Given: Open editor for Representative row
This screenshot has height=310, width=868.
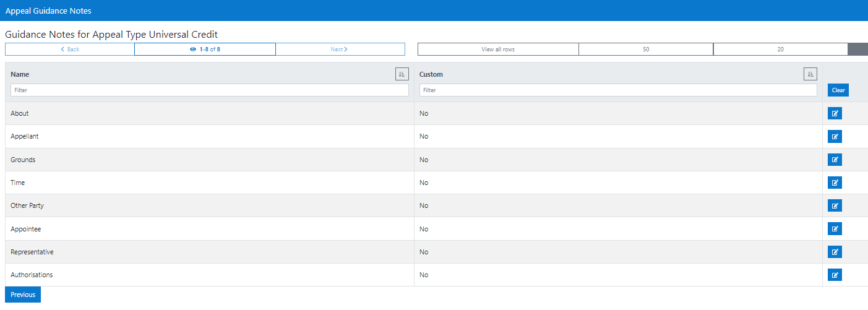Looking at the screenshot, I should tap(835, 252).
